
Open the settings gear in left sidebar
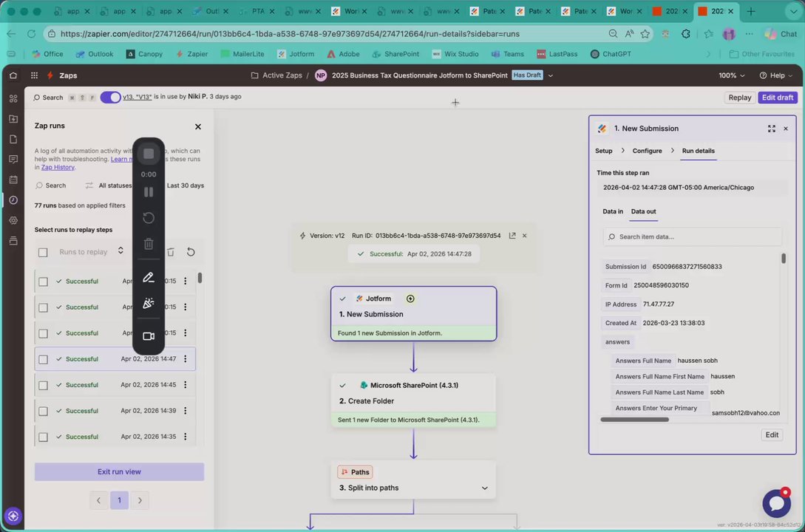point(13,220)
